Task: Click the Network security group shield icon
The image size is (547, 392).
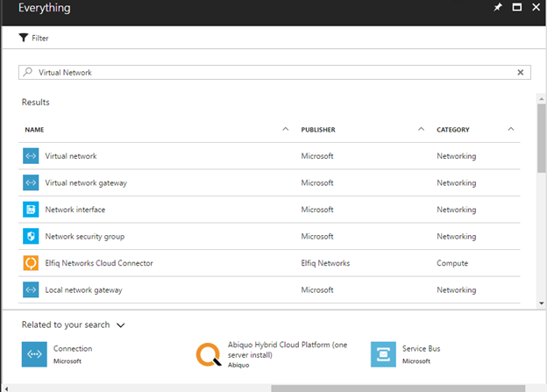Action: tap(31, 237)
